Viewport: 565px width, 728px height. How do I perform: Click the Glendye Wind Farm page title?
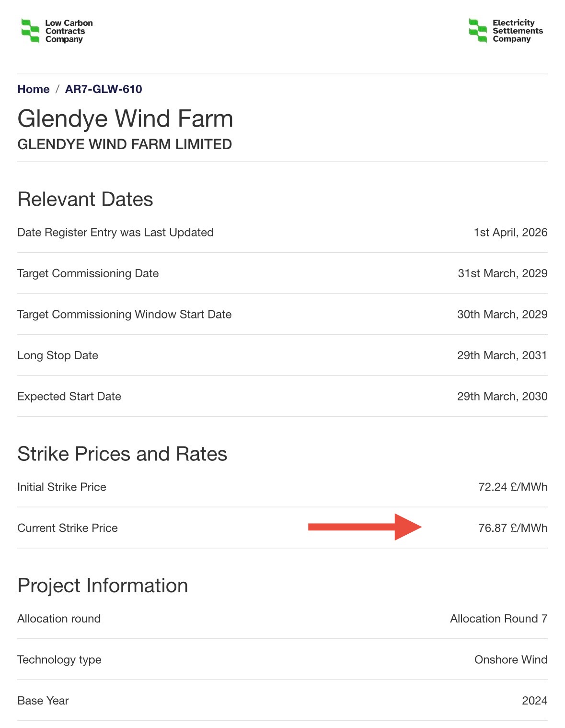pos(125,118)
